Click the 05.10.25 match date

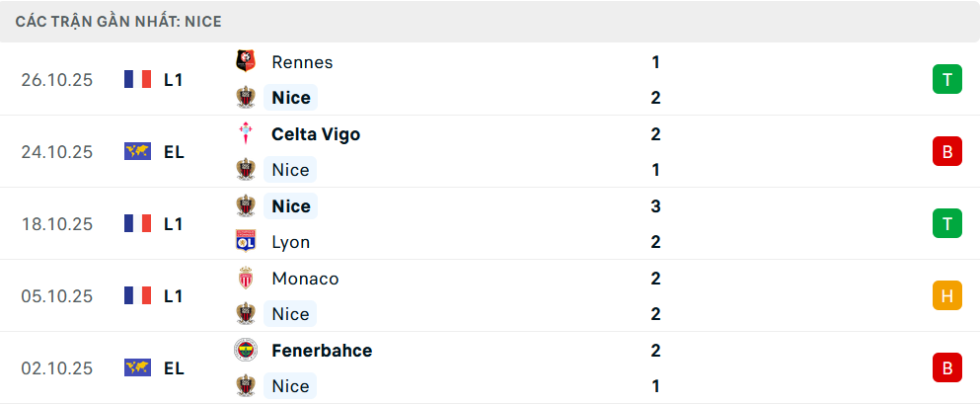click(x=57, y=295)
